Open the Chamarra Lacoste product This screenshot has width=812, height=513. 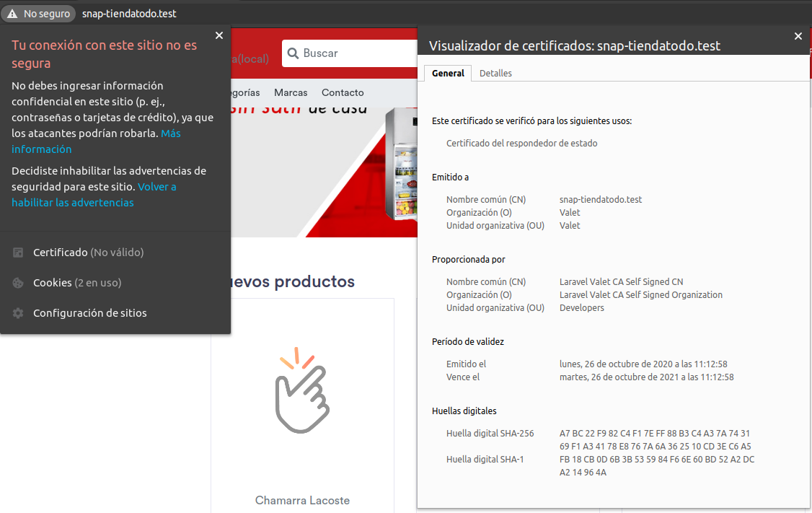click(x=302, y=499)
